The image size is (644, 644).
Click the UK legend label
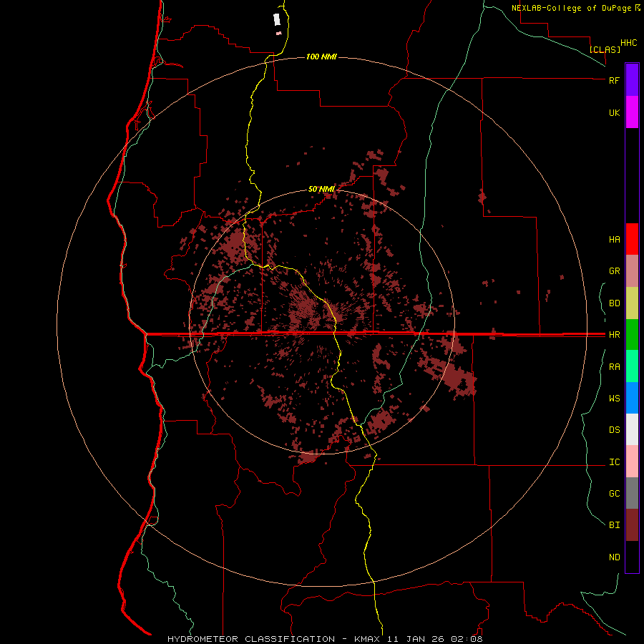614,113
